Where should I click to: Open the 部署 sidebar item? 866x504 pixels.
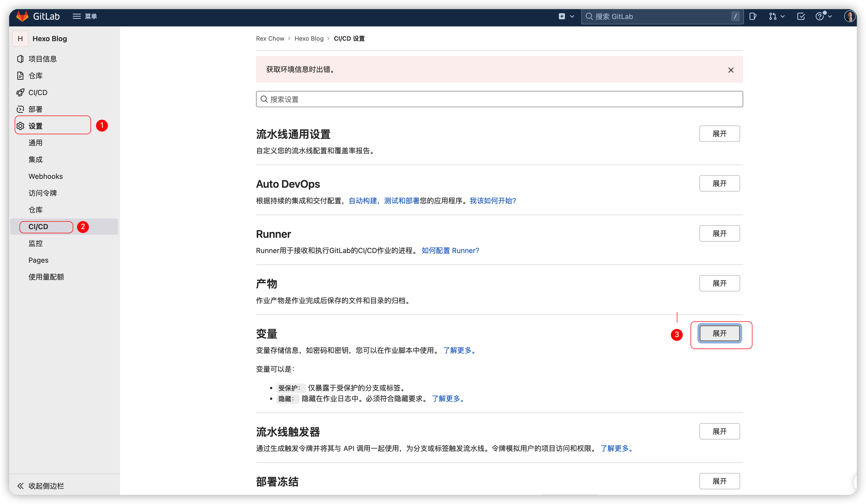coord(35,109)
